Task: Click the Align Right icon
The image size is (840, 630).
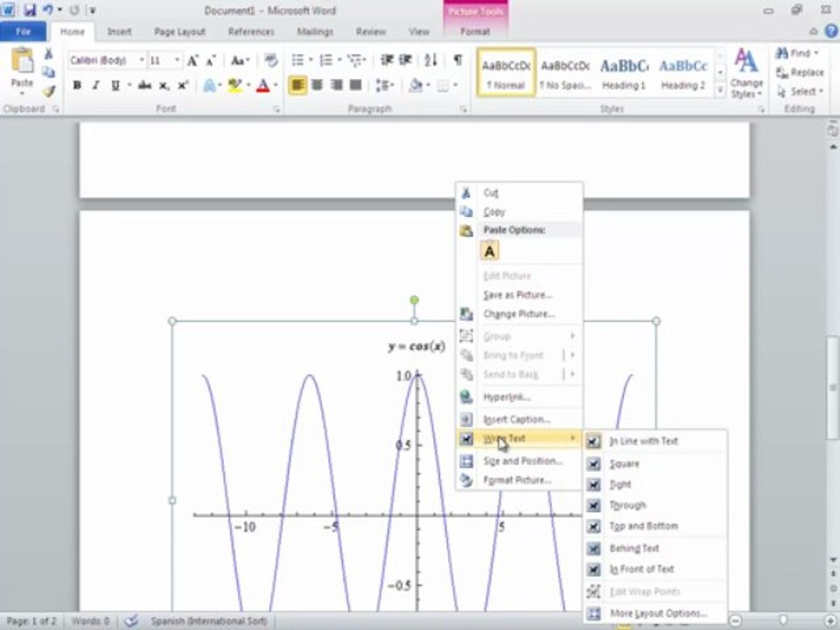Action: [x=336, y=85]
